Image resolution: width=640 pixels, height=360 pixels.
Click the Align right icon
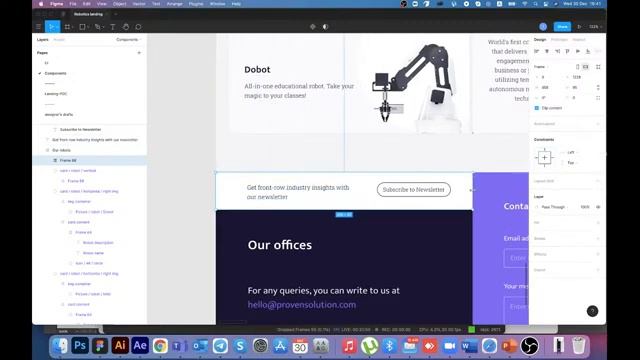pos(557,51)
